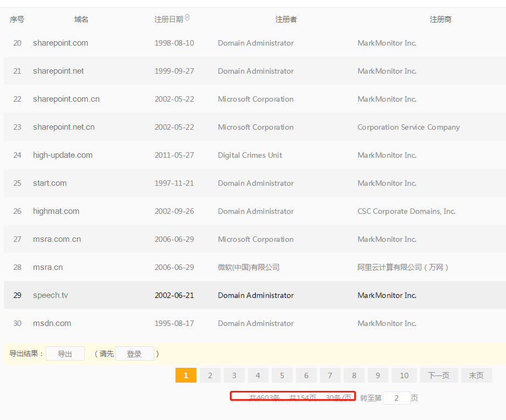
Task: Open the sharepoint.com domain link
Action: pos(61,43)
